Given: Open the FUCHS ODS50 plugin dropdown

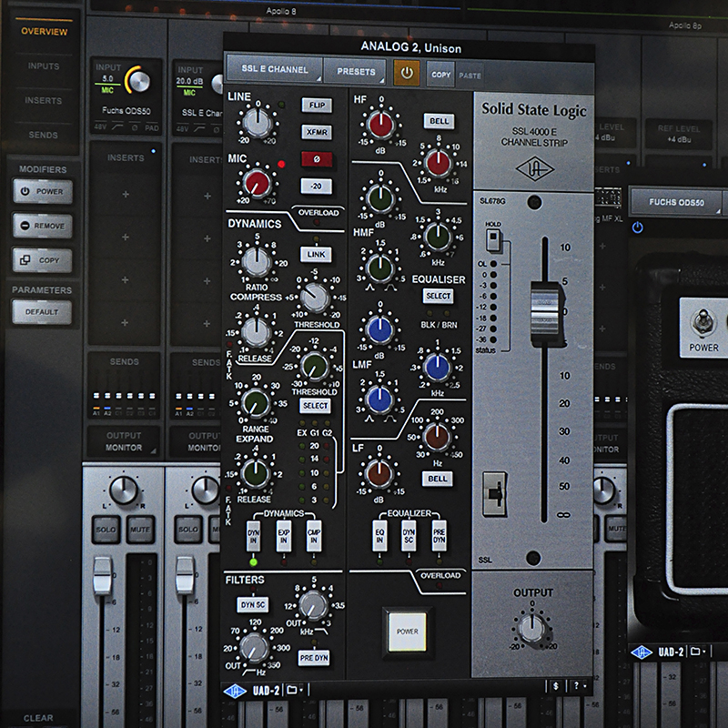Looking at the screenshot, I should point(676,202).
